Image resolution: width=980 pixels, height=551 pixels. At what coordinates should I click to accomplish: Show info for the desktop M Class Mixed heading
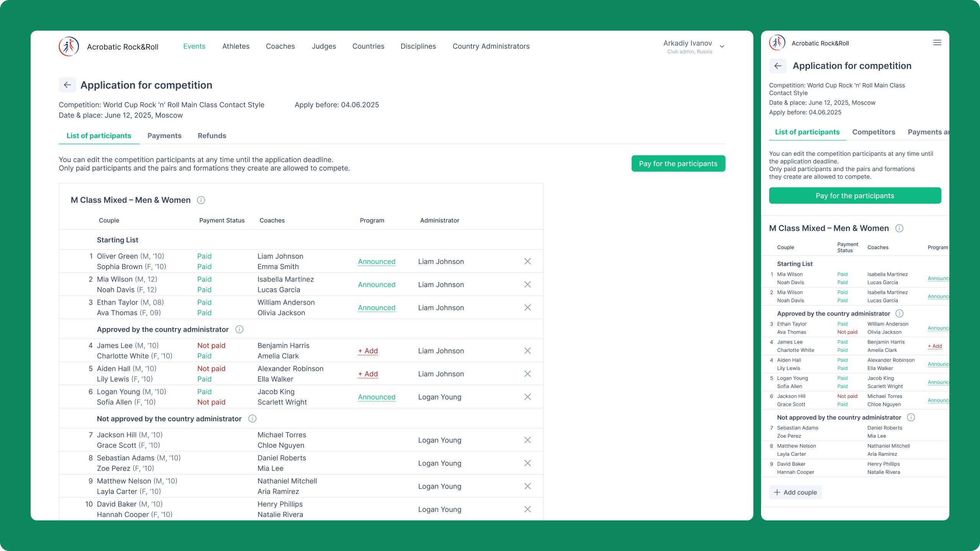pyautogui.click(x=201, y=200)
